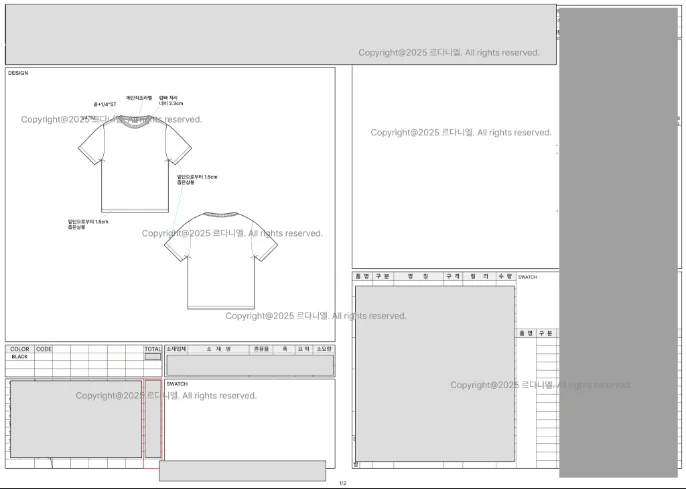Select the BLACK color row cell

tap(19, 356)
